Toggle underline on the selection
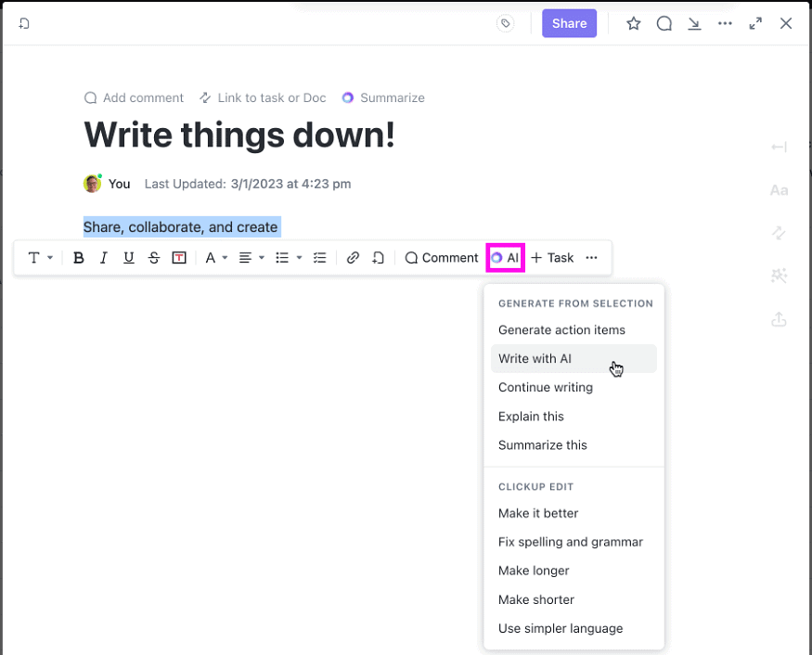 [129, 258]
